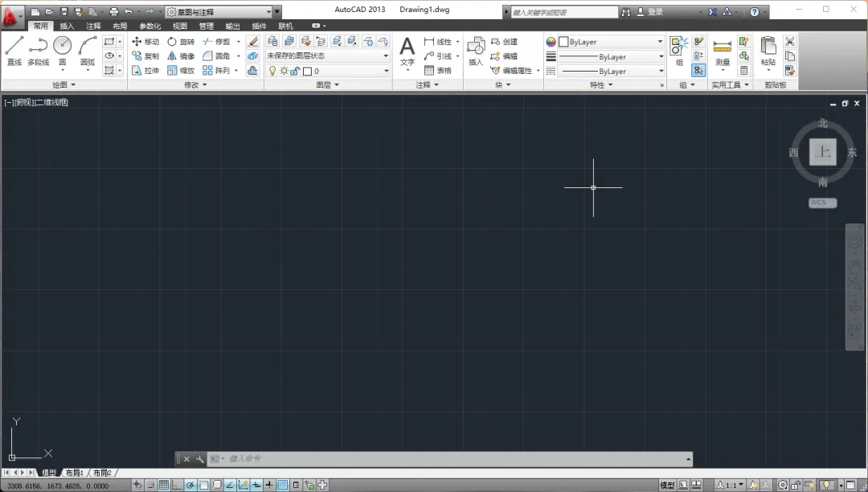
Task: Toggle ortho mode in status bar
Action: pos(177,486)
